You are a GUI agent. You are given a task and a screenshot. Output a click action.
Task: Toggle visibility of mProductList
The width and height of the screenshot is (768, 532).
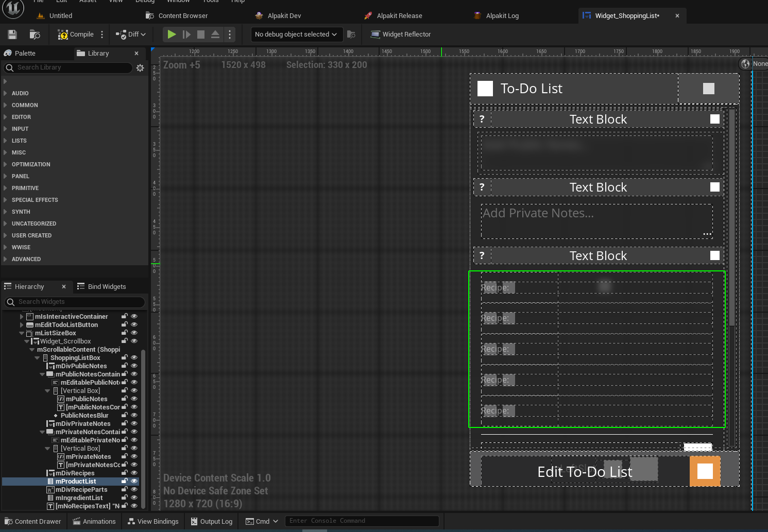(x=134, y=482)
